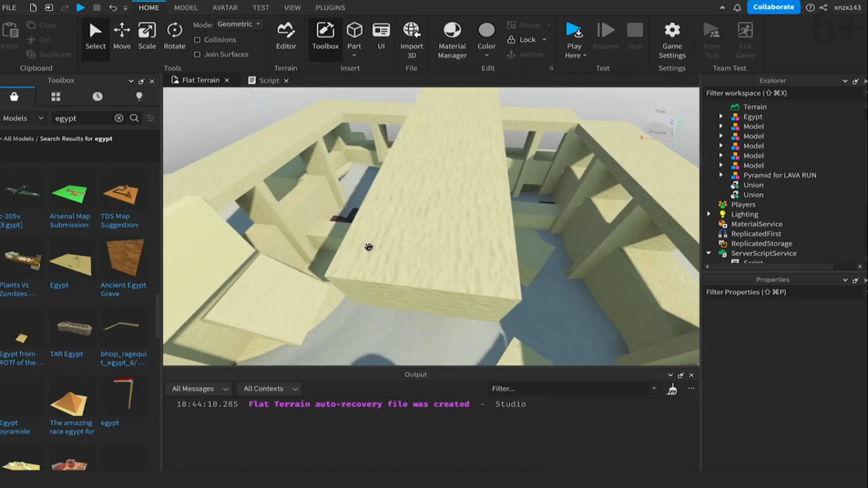The image size is (868, 488).
Task: Select the Flat Terrain document tab
Action: 200,81
